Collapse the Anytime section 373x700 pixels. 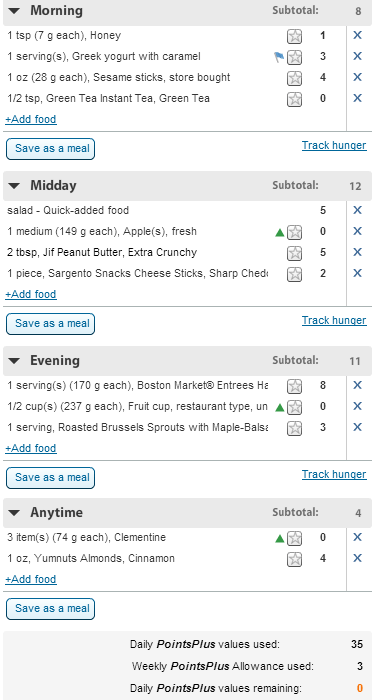click(14, 513)
